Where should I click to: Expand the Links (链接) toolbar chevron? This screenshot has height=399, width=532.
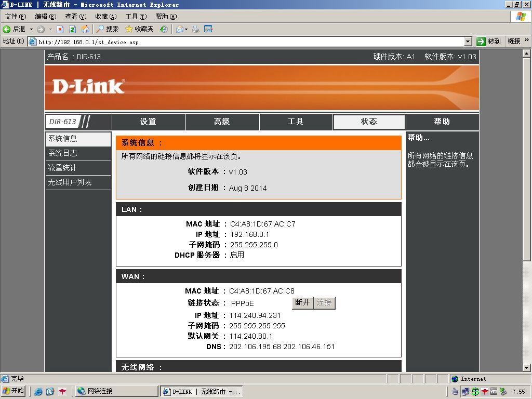pyautogui.click(x=527, y=40)
